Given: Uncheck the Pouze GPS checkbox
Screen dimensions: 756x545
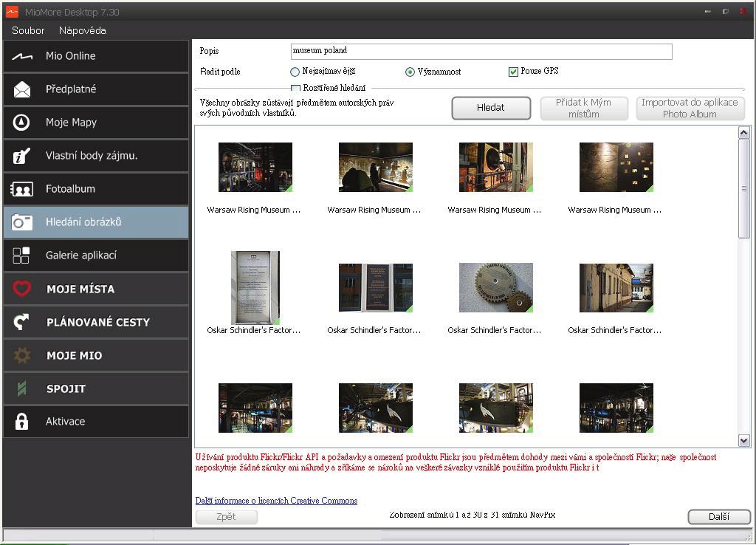Looking at the screenshot, I should (x=513, y=72).
